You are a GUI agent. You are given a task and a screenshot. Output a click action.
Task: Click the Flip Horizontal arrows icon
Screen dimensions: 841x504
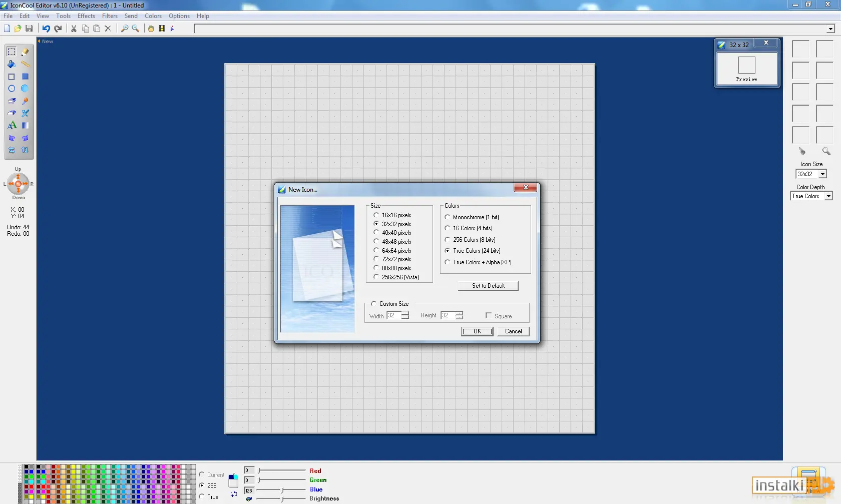(12, 150)
